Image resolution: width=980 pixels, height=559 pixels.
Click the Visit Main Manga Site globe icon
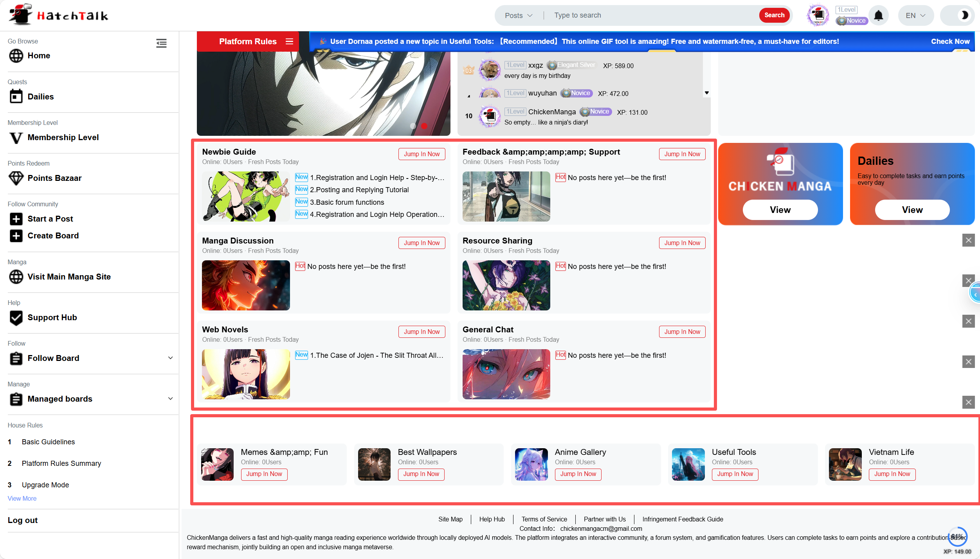point(16,277)
